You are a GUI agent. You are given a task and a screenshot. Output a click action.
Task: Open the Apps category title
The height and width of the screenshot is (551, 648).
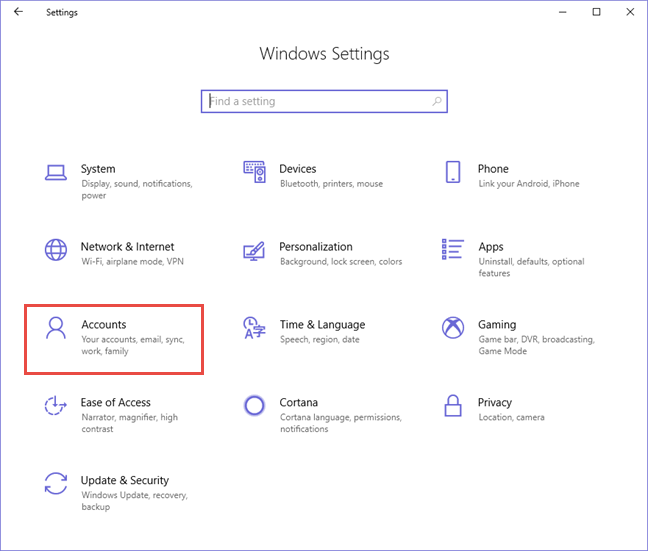click(x=491, y=247)
